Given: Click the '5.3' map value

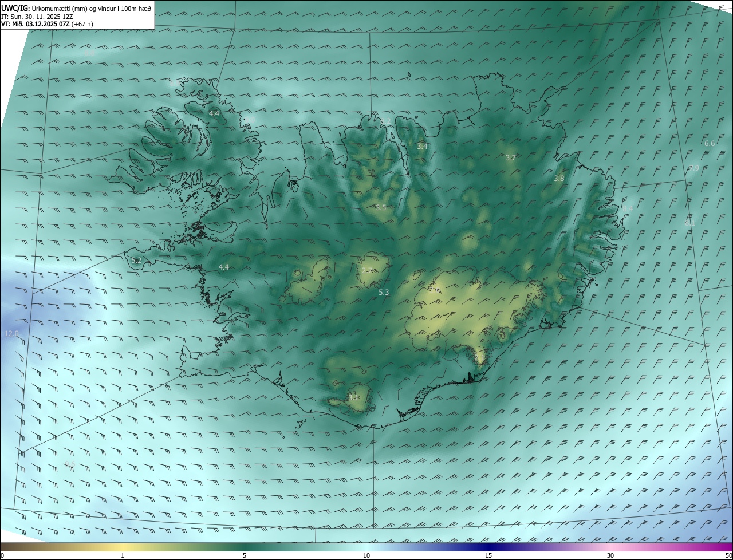Looking at the screenshot, I should [384, 293].
